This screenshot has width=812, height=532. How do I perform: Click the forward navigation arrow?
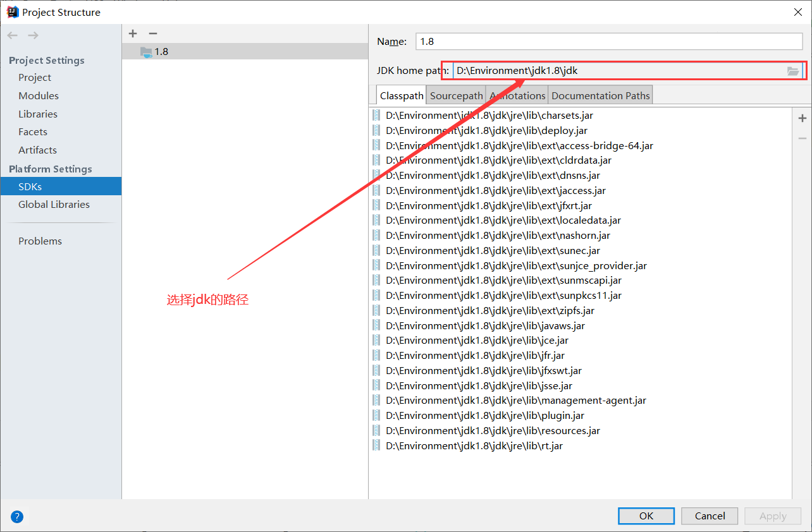click(32, 35)
